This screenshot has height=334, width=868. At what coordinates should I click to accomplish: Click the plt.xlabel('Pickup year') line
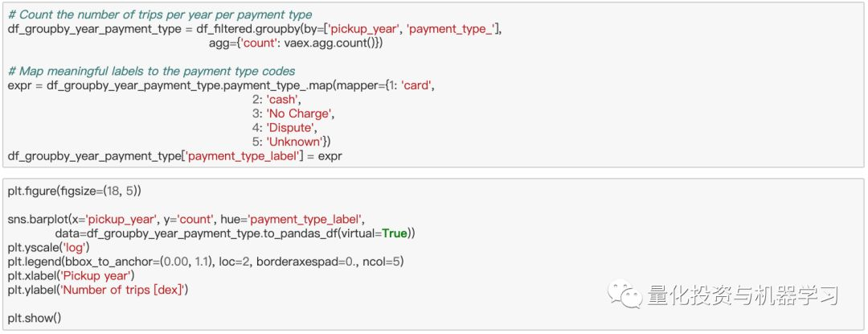tap(71, 275)
